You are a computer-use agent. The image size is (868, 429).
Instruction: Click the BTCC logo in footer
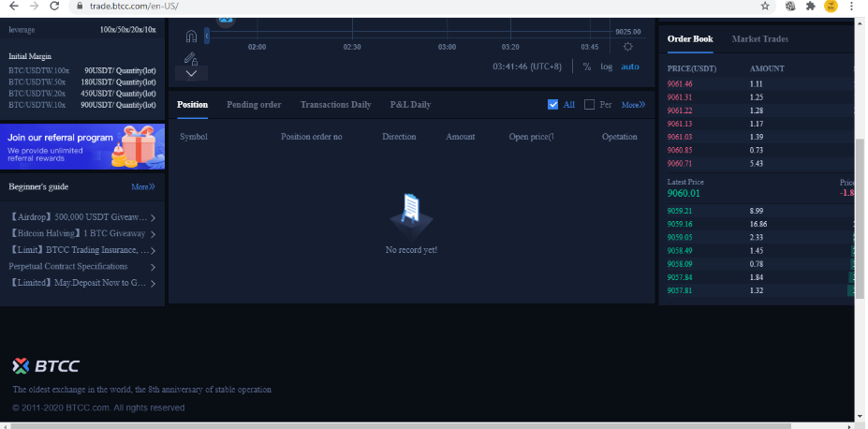46,365
